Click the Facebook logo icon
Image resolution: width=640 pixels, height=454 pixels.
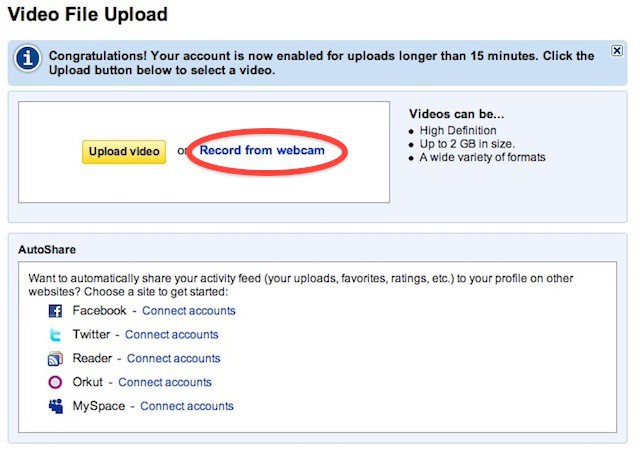pyautogui.click(x=55, y=311)
